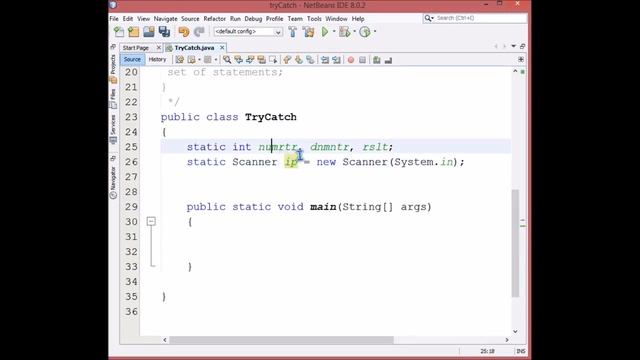The width and height of the screenshot is (640, 360).
Task: Open the Source menu
Action: click(190, 19)
